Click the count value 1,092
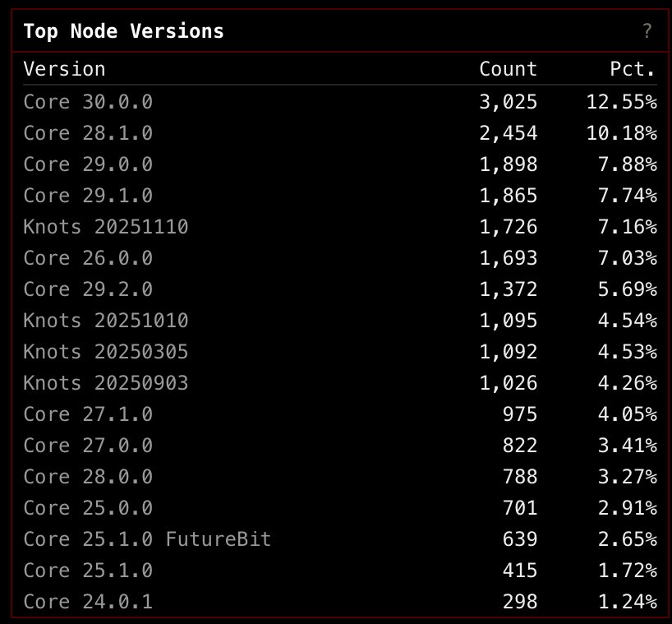Viewport: 672px width, 624px height. 508,352
